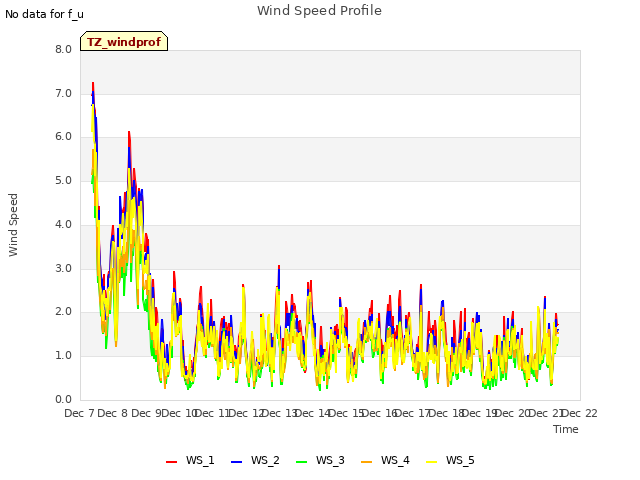The width and height of the screenshot is (640, 480).
Task: Click the 6.0 y-axis tick label
Action: tap(63, 136)
